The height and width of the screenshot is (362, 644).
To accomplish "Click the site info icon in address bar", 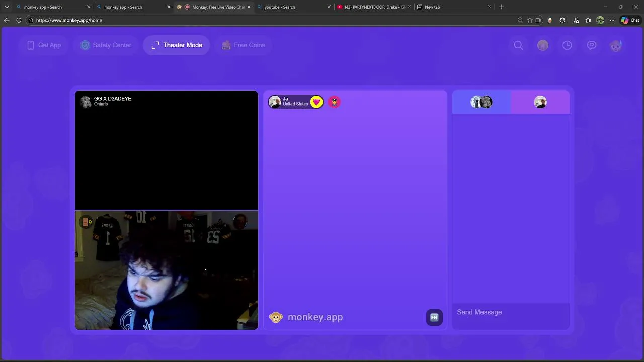I will click(31, 20).
